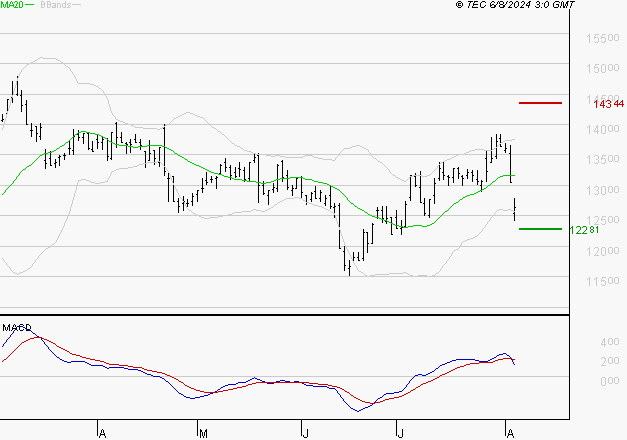Click the MACD panel label
Image resolution: width=627 pixels, height=440 pixels.
tap(17, 328)
